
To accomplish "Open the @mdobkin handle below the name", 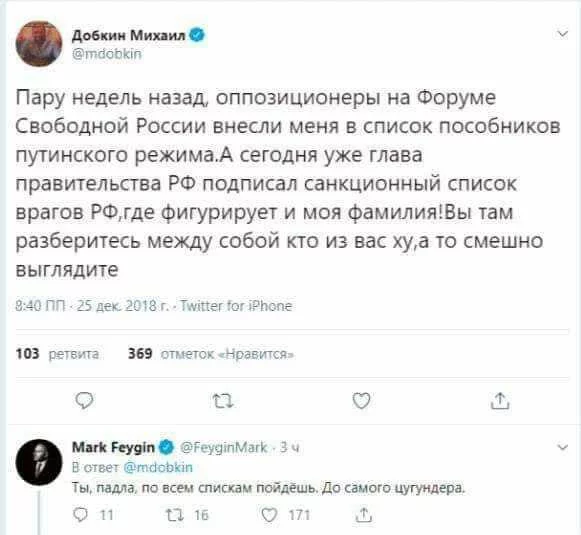I will 107,54.
